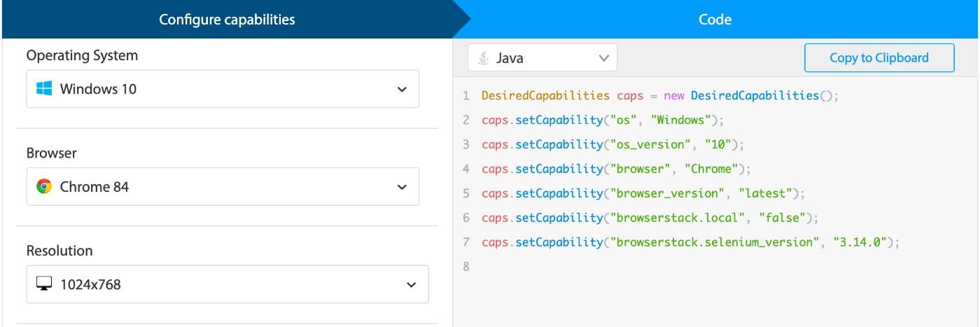Viewport: 980px width, 327px height.
Task: Click code line setting "browserstack.local" to "false"
Action: tap(650, 218)
